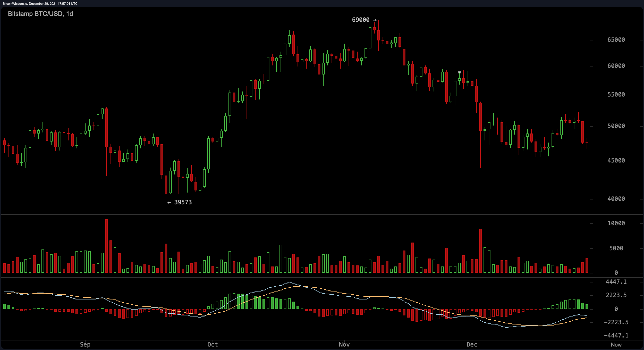Select the Sep label on time axis

pyautogui.click(x=85, y=345)
